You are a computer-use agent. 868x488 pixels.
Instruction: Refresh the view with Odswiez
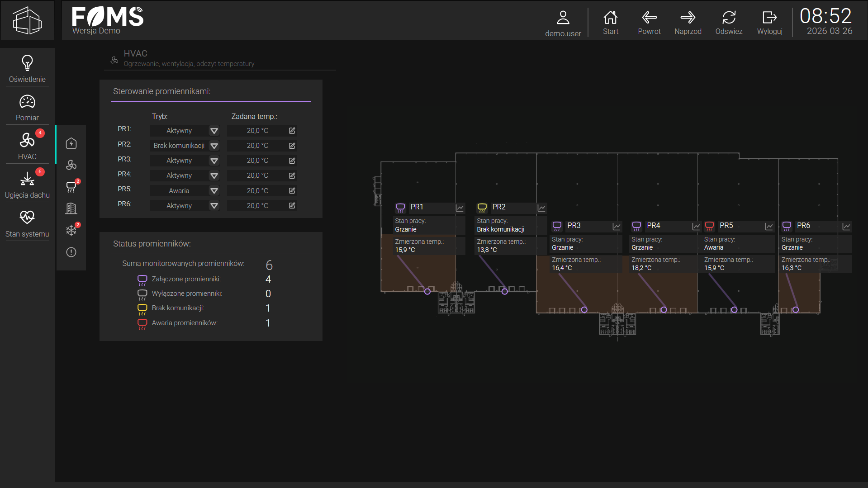(729, 22)
